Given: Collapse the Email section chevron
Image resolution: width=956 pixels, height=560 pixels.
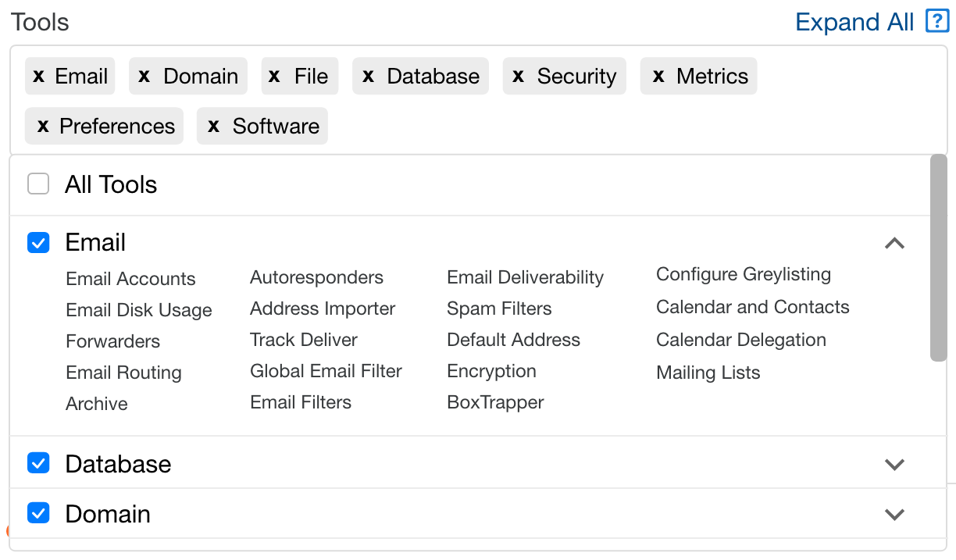Looking at the screenshot, I should point(894,243).
